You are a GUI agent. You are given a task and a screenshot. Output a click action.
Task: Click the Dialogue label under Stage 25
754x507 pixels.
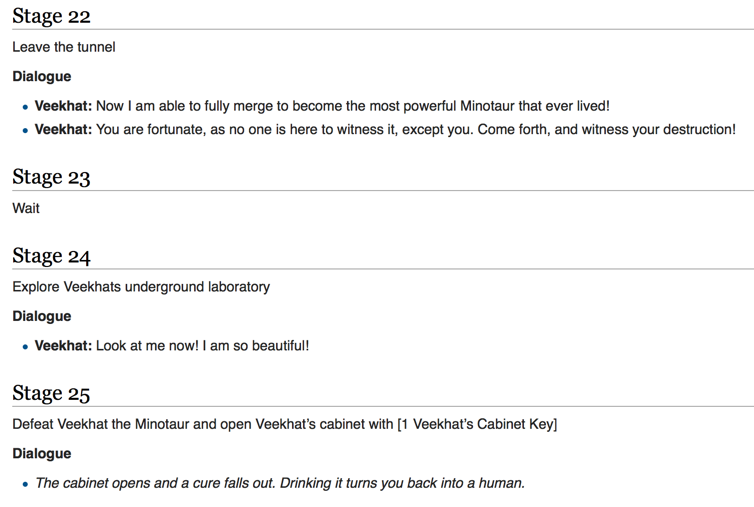tap(42, 453)
